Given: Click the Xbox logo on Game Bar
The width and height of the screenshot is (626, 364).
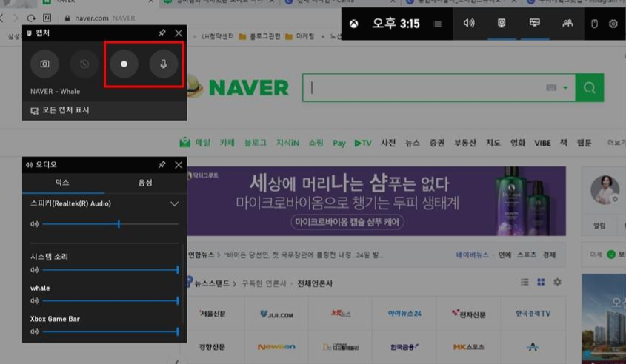Looking at the screenshot, I should pyautogui.click(x=353, y=24).
